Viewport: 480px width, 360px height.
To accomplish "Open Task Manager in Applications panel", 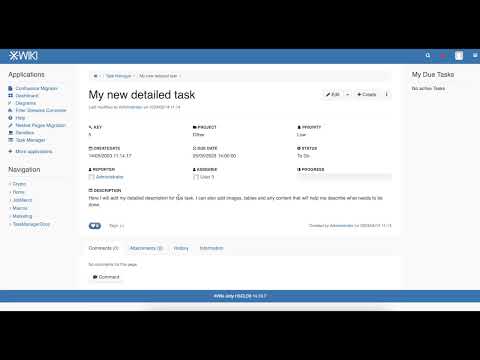I will click(x=30, y=140).
